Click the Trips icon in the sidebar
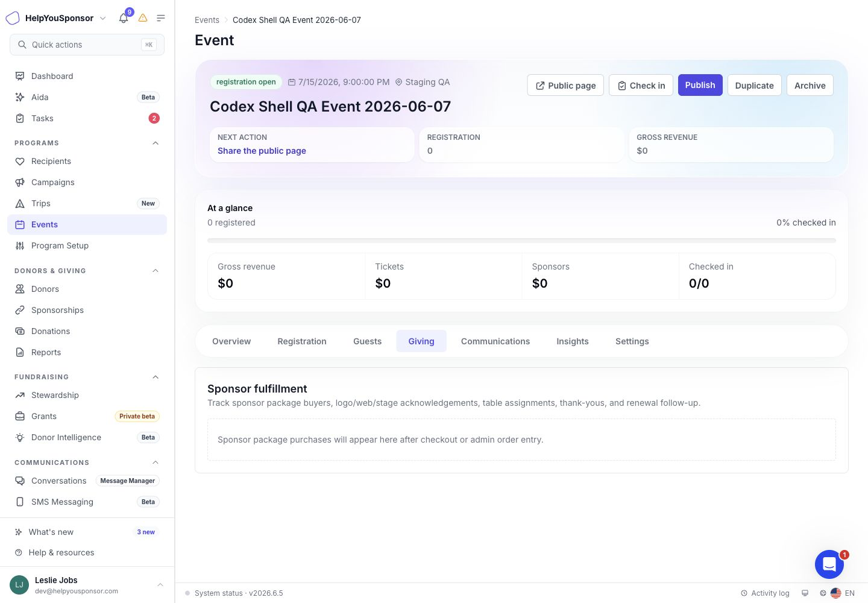 pos(20,203)
